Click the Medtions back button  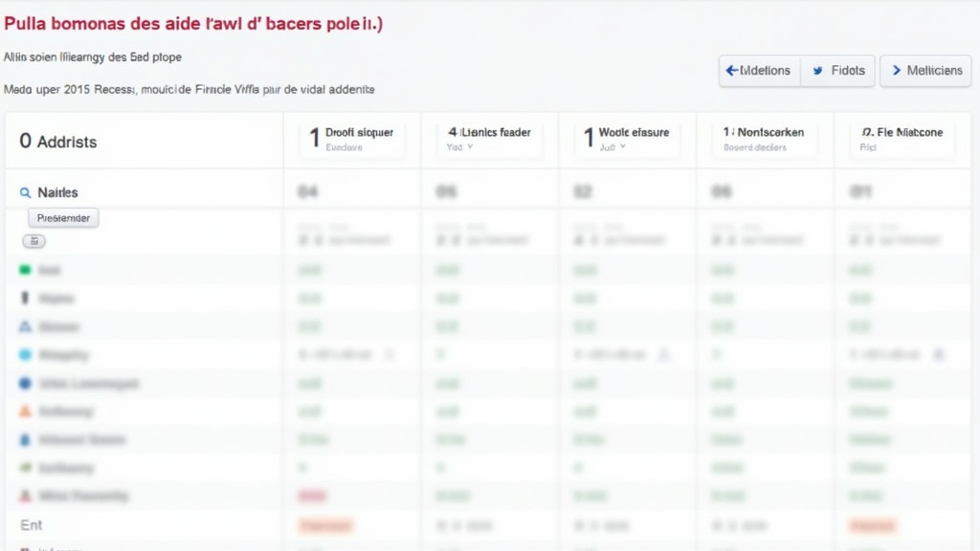pos(758,70)
